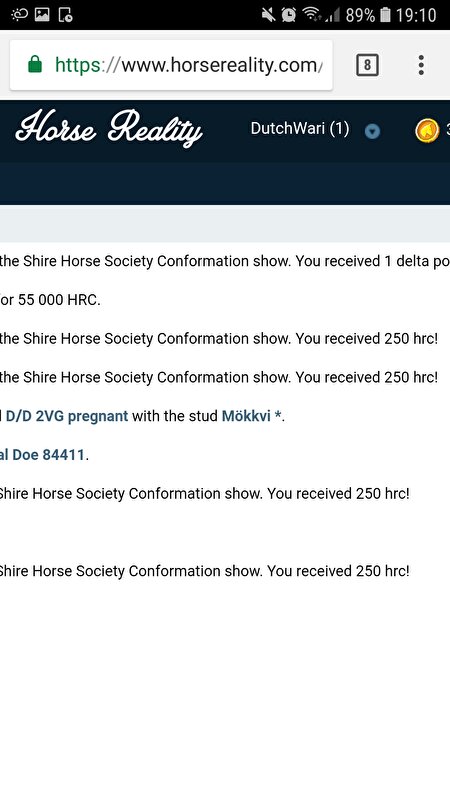Viewport: 450px width, 800px height.
Task: Open the Mökkvi * stud link
Action: pos(252,416)
